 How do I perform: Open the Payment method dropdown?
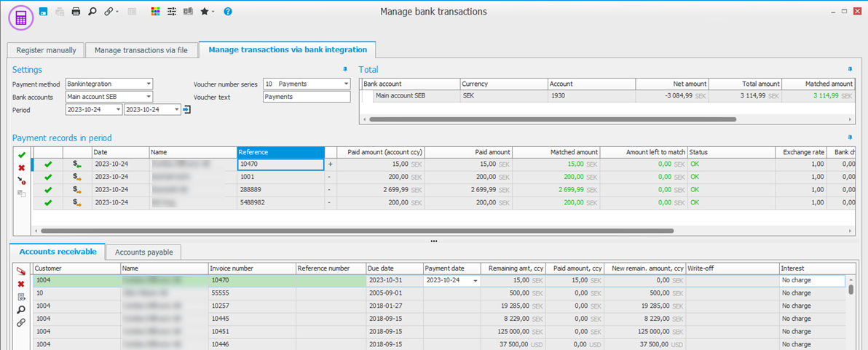coord(149,84)
